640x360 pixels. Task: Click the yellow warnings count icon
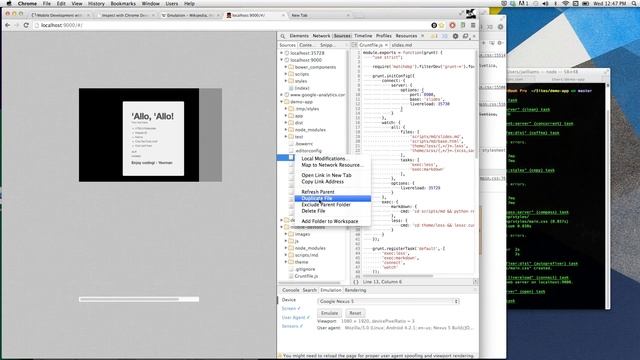pos(434,36)
